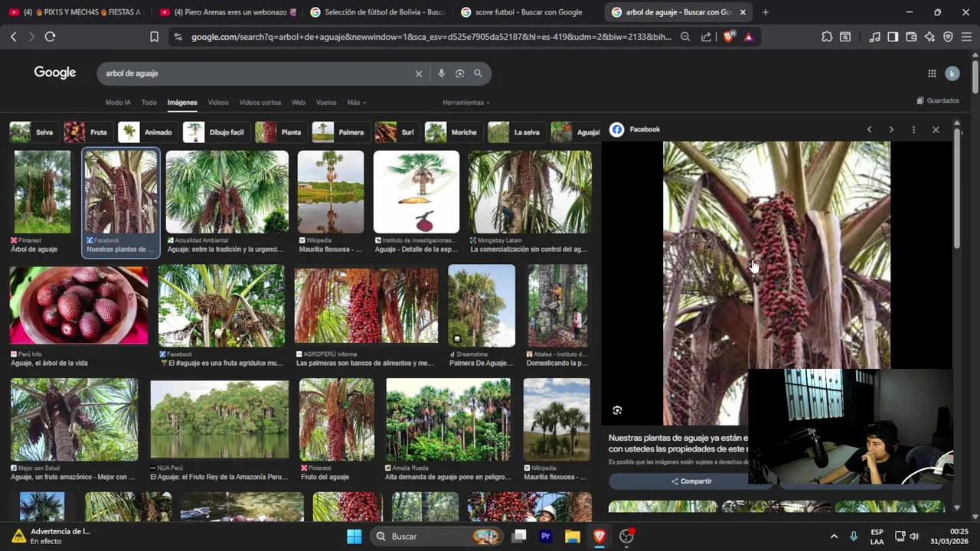980x551 pixels.
Task: Open Premiere Pro from the taskbar
Action: [x=546, y=536]
